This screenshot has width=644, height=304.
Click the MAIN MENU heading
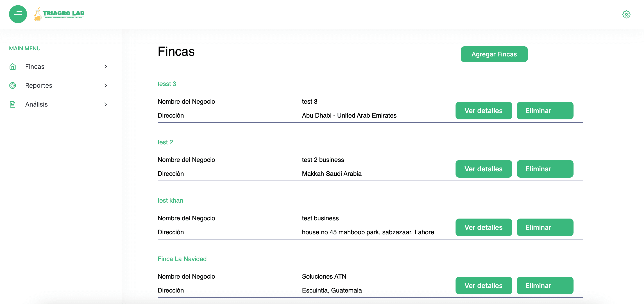coord(25,48)
